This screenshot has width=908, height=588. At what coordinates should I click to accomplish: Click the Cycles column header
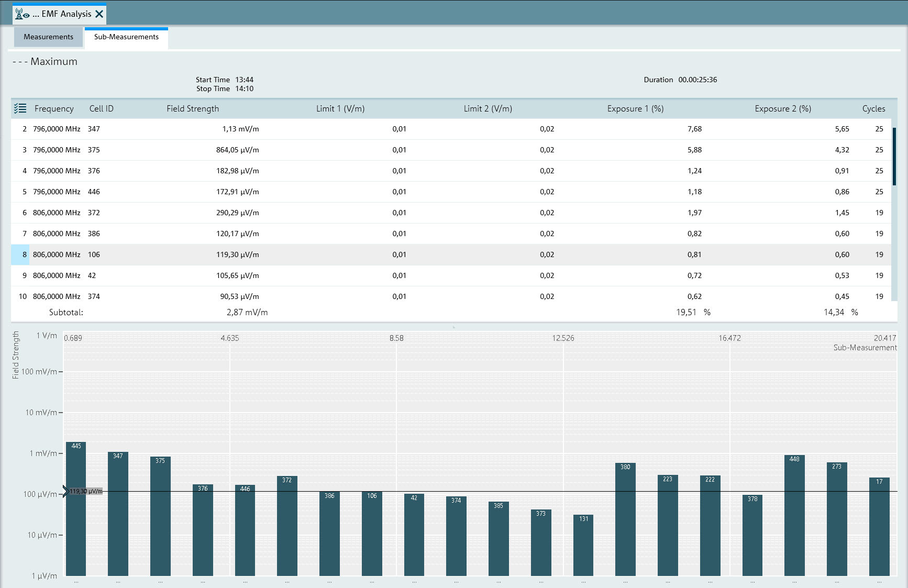coord(873,108)
